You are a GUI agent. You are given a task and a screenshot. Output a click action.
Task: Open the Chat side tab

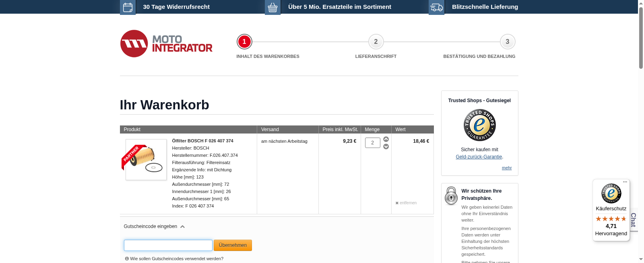[634, 220]
